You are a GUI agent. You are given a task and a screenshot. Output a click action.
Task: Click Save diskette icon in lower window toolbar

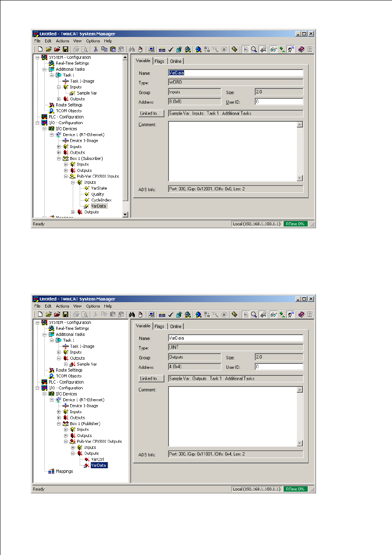pyautogui.click(x=65, y=314)
